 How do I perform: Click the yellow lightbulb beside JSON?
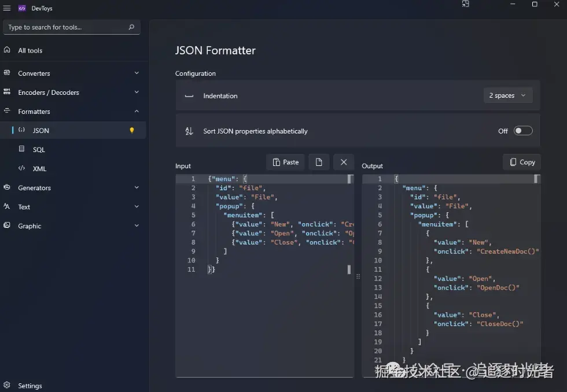point(132,131)
